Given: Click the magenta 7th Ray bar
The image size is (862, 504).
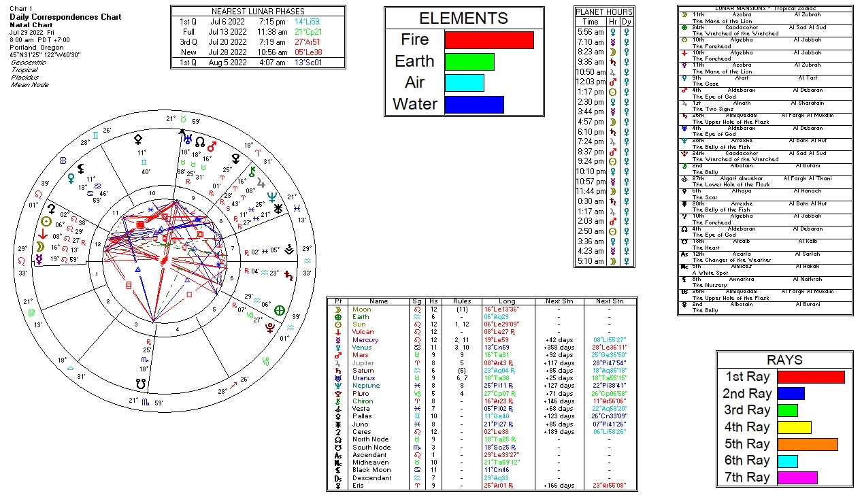Looking at the screenshot, I should (x=797, y=477).
